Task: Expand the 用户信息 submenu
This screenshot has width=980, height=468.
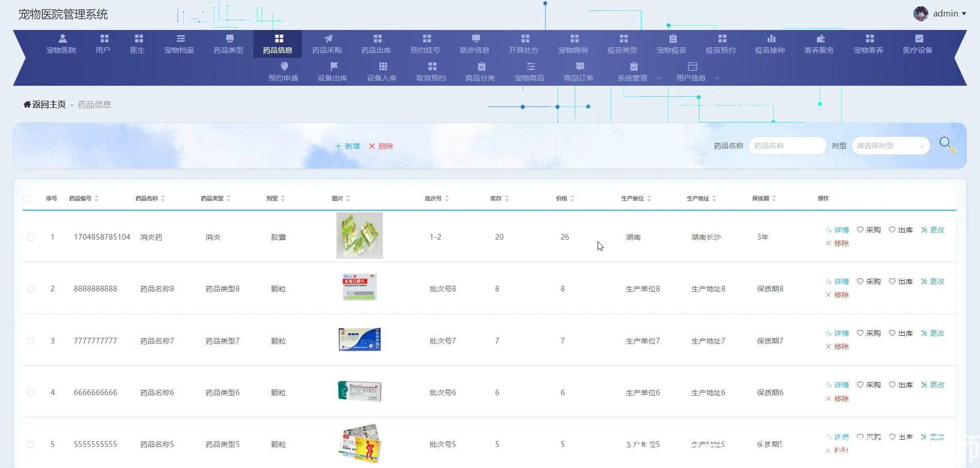Action: coord(717,79)
